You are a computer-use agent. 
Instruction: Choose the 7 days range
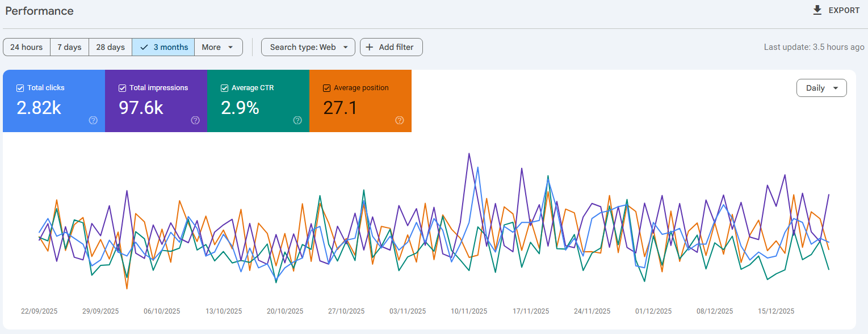(x=69, y=47)
